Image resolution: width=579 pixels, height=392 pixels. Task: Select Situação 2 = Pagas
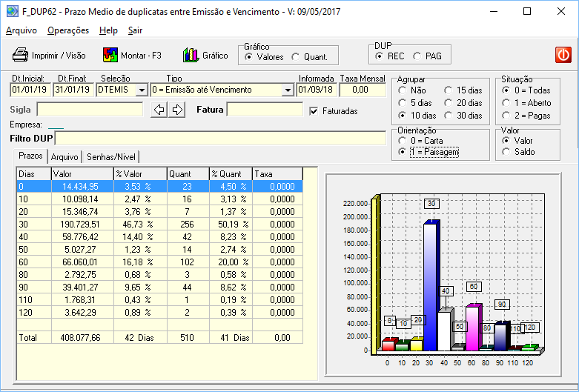click(x=506, y=116)
